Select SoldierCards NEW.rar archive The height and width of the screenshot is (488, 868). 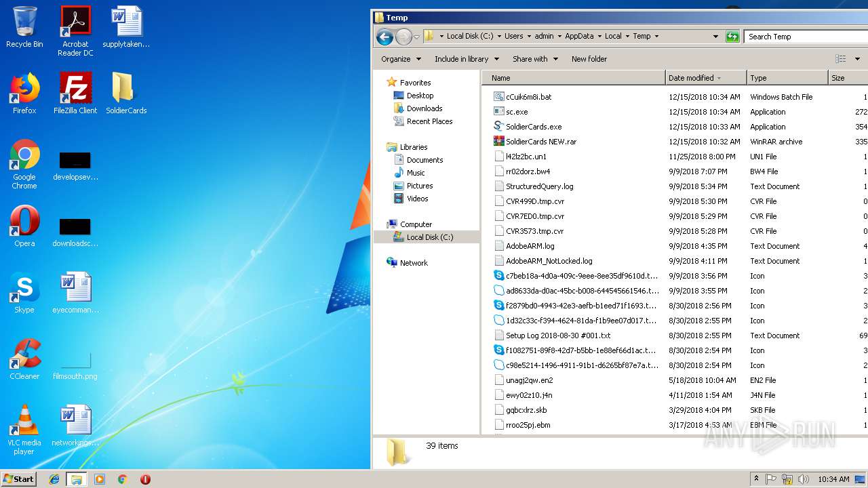click(x=535, y=142)
